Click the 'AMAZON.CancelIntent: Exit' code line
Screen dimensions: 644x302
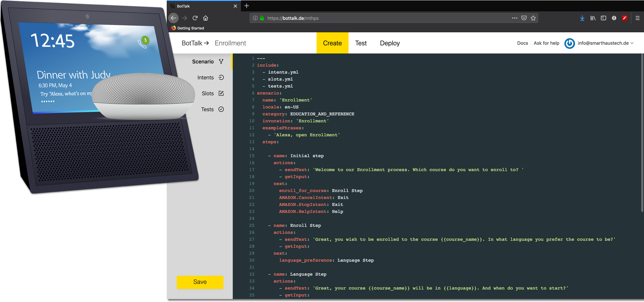point(314,197)
